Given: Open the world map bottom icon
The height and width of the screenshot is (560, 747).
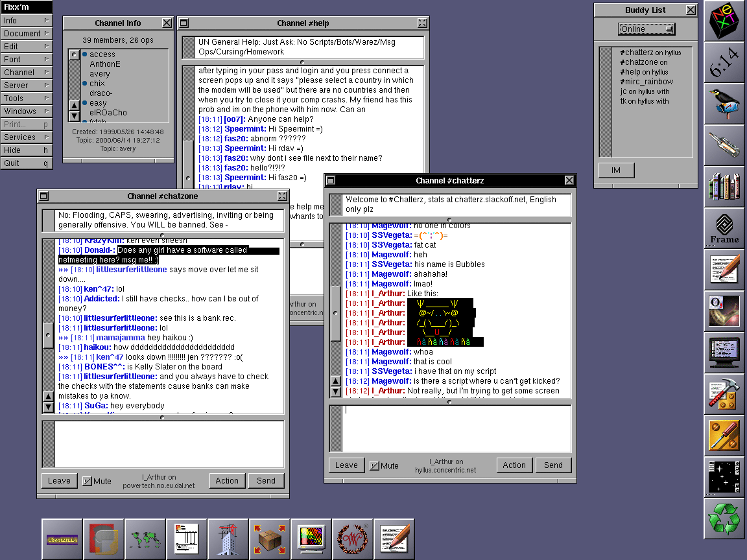Looking at the screenshot, I should click(145, 539).
